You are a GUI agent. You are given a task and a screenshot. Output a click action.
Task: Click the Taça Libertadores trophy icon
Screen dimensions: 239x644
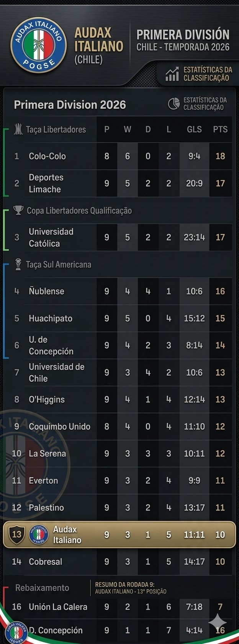coord(18,129)
